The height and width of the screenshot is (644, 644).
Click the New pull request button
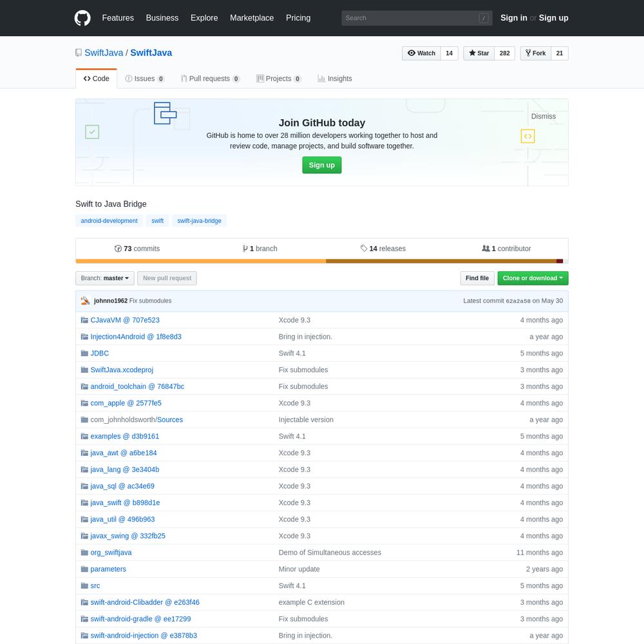click(x=167, y=278)
